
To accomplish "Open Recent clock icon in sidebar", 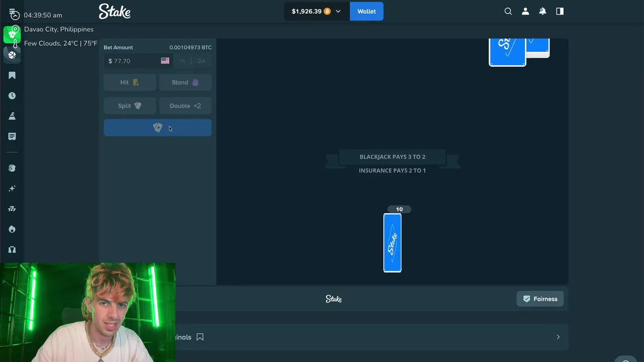I will pyautogui.click(x=12, y=96).
